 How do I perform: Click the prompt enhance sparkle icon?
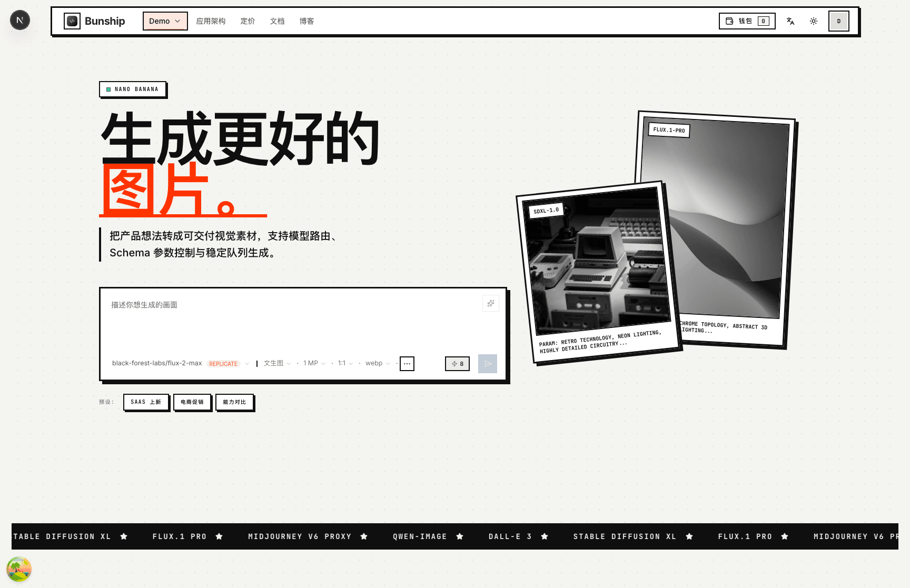[490, 303]
